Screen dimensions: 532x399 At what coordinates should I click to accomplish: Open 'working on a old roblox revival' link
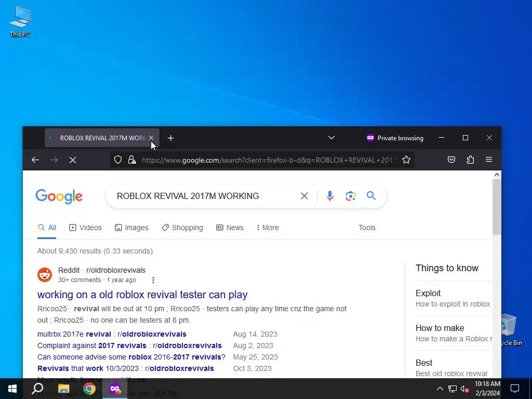pyautogui.click(x=142, y=295)
